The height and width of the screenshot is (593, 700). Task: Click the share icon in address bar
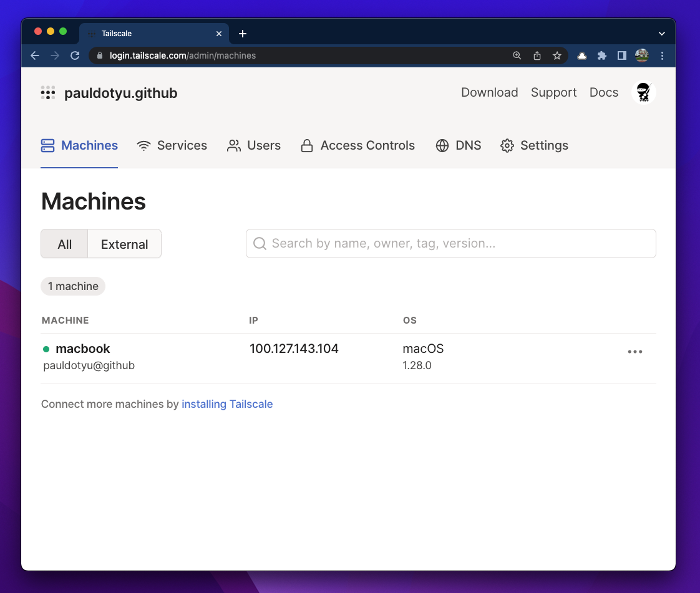pos(537,55)
